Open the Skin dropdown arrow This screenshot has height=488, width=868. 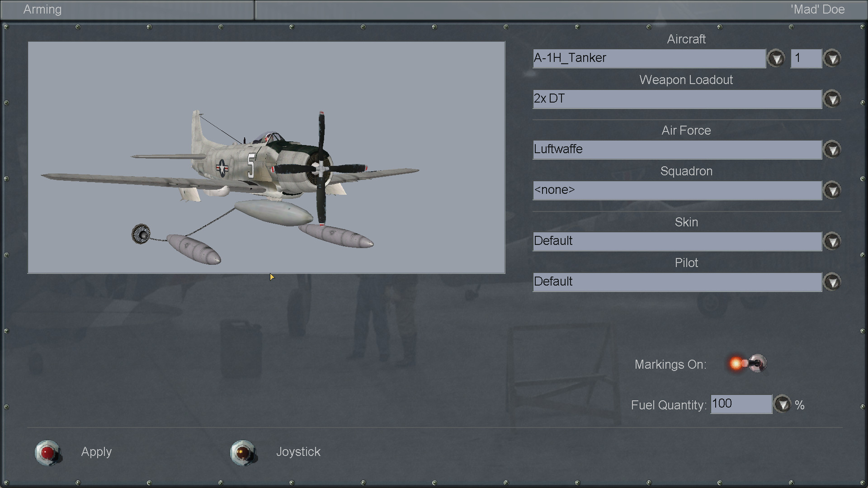(832, 242)
